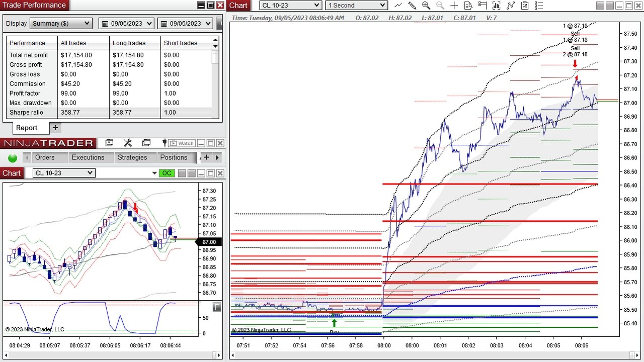The image size is (644, 362).
Task: Open the 1 Second interval dropdown
Action: click(356, 6)
